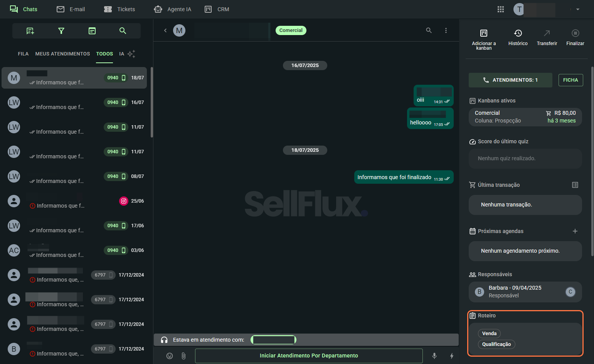This screenshot has height=364, width=594.
Task: Click the 'helloooo' message bubble
Action: pos(430,118)
